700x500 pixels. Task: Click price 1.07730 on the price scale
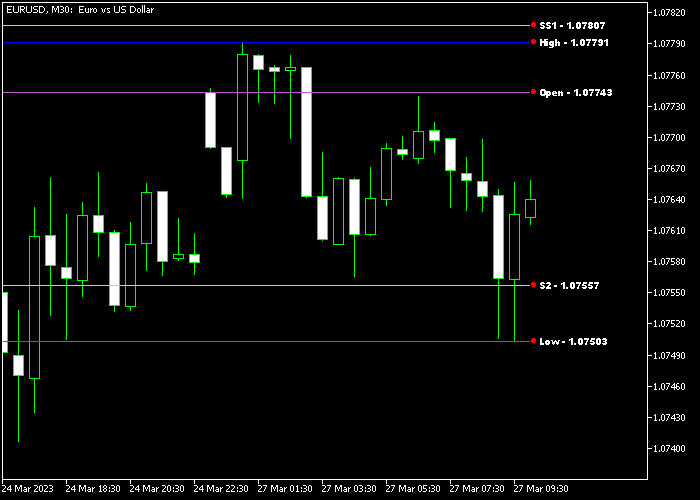669,106
